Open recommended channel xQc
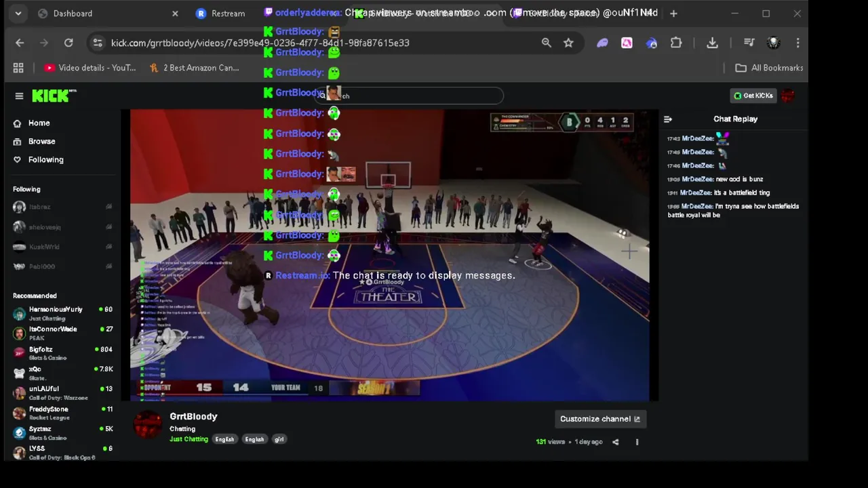The image size is (868, 488). tap(62, 373)
